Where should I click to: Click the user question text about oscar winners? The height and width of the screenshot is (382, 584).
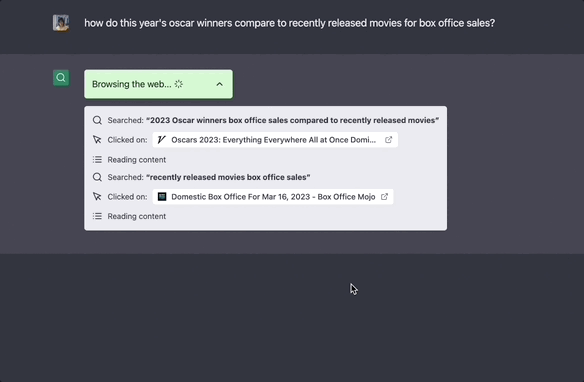pyautogui.click(x=289, y=23)
